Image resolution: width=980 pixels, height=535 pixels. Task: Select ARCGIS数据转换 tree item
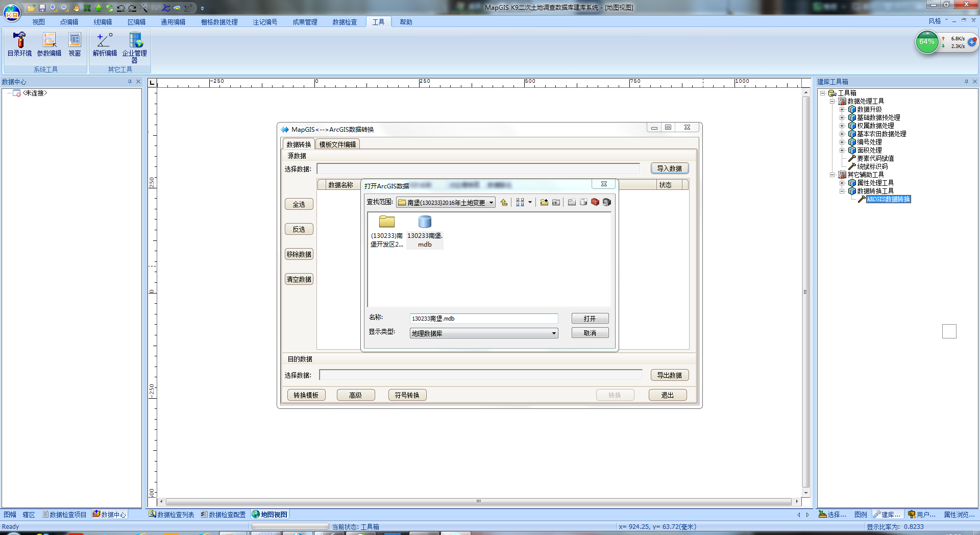(x=888, y=199)
